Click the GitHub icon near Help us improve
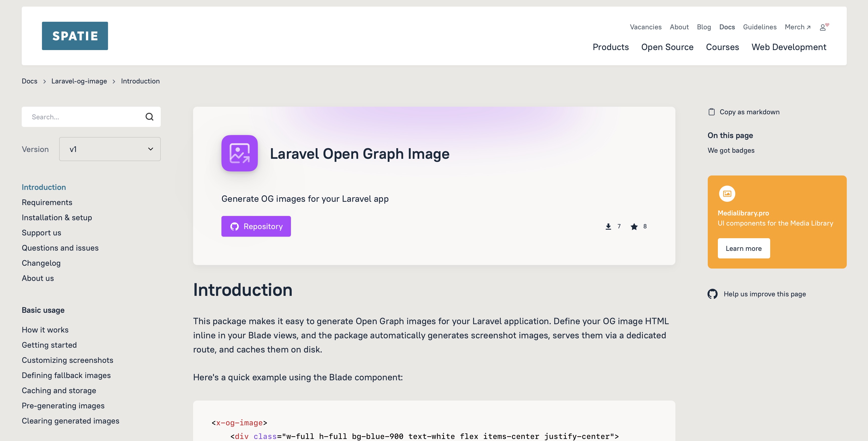 pos(712,294)
